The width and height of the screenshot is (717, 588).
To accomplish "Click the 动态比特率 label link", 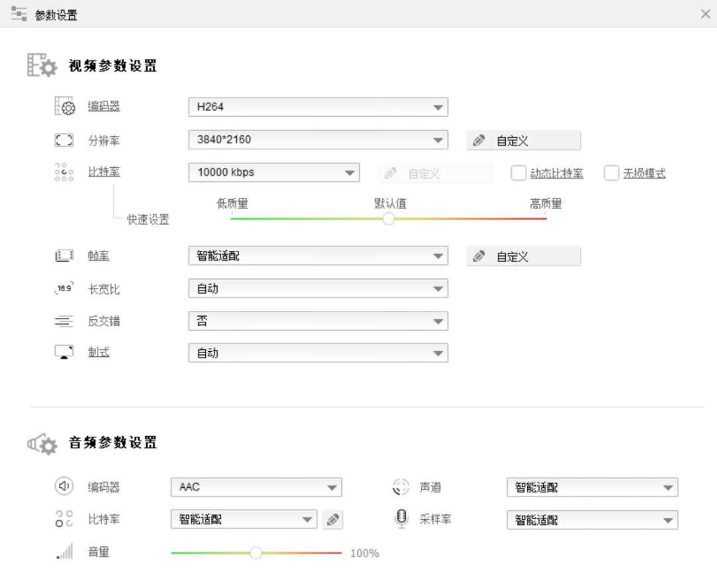I will (556, 173).
